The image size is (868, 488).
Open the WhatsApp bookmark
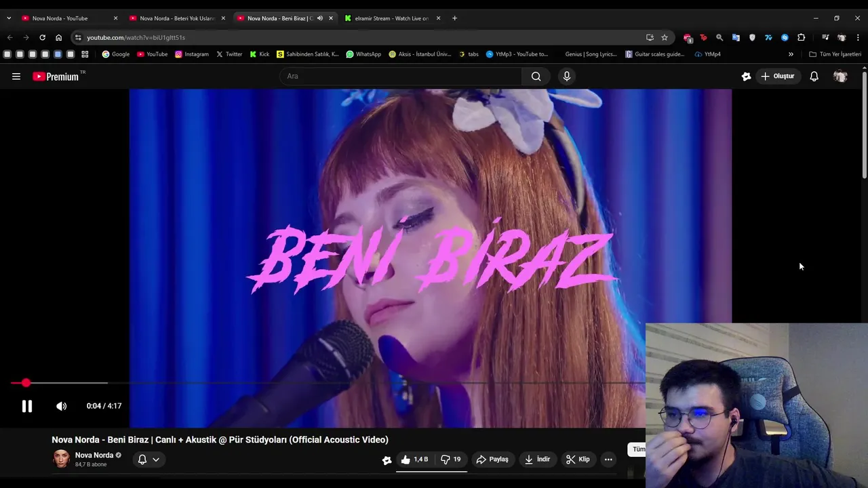point(363,54)
